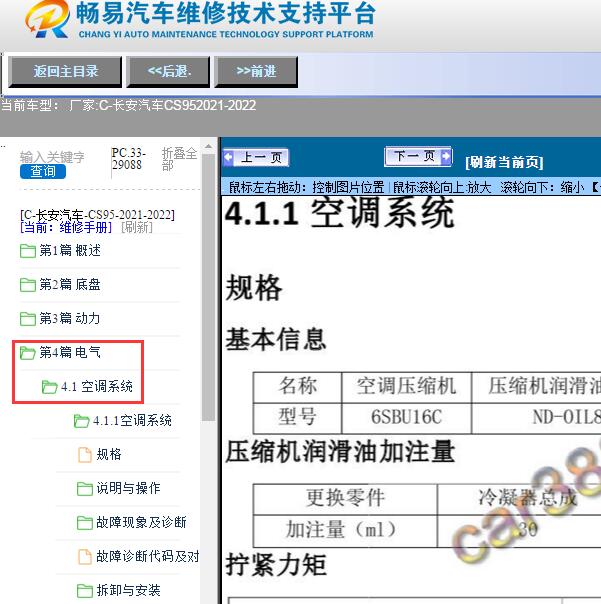Image resolution: width=601 pixels, height=604 pixels.
Task: Click document icon beside 规格
Action: (85, 455)
